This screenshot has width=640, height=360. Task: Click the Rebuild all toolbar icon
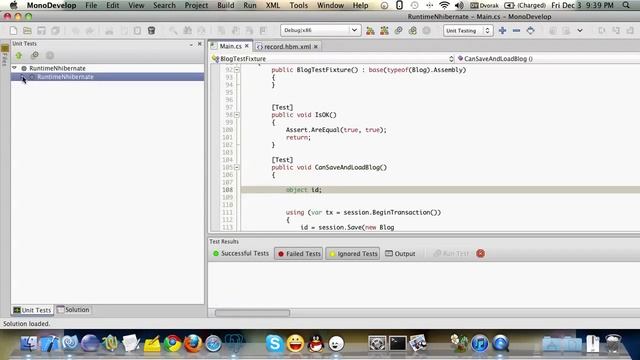tap(384, 31)
